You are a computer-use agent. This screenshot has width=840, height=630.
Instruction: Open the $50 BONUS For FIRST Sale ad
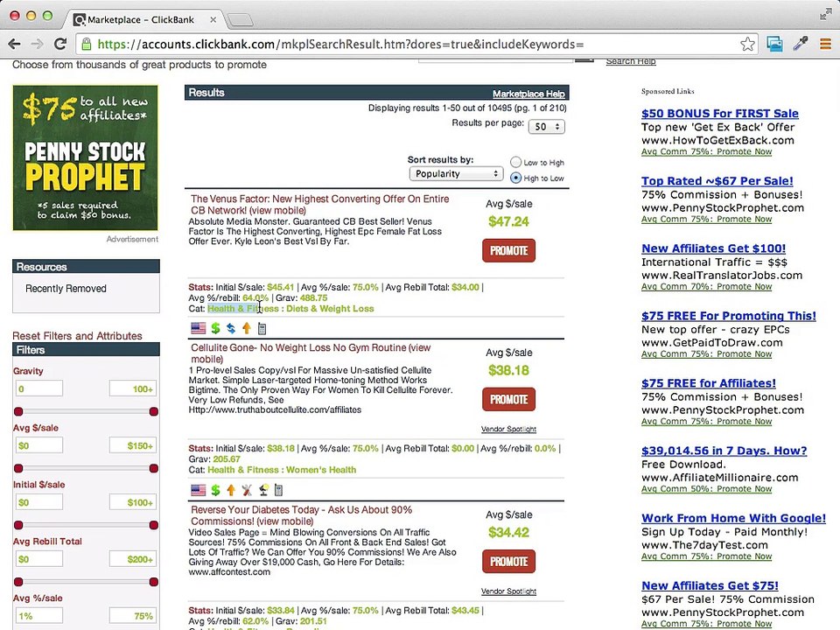719,114
